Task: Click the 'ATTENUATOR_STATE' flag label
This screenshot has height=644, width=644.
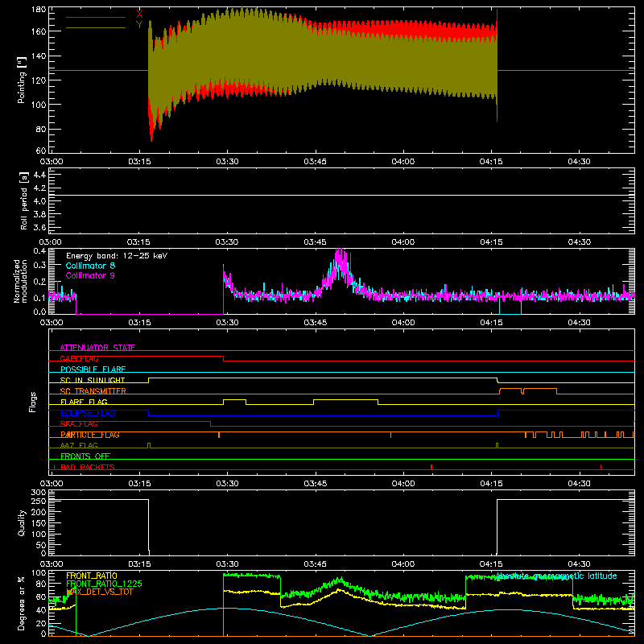Action: (97, 348)
